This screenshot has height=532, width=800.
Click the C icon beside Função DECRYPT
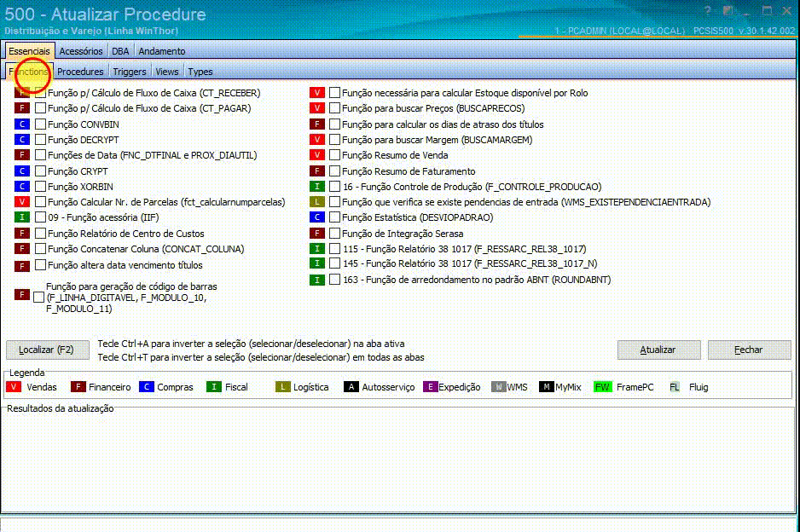coord(22,139)
